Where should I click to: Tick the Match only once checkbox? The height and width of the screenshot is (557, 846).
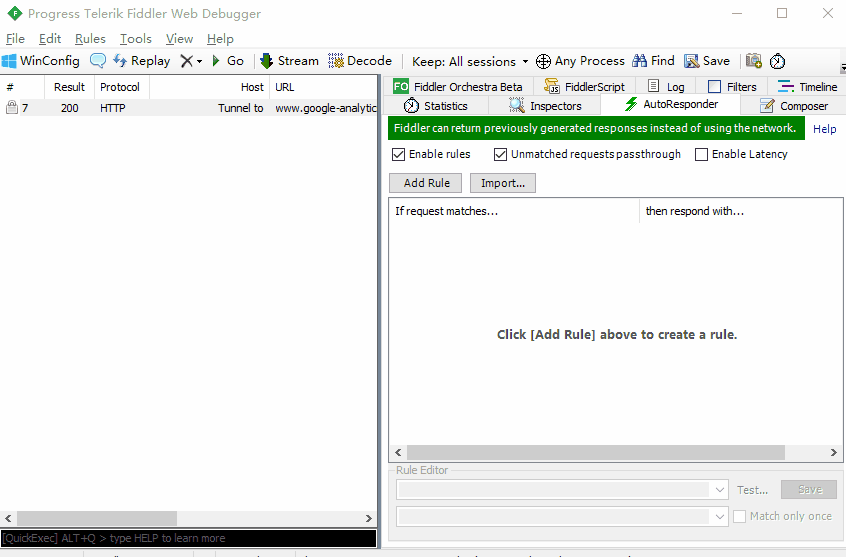[x=739, y=517]
